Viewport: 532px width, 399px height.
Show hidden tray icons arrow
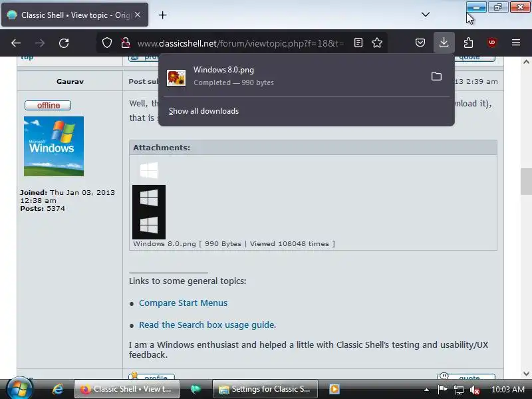[x=426, y=390]
